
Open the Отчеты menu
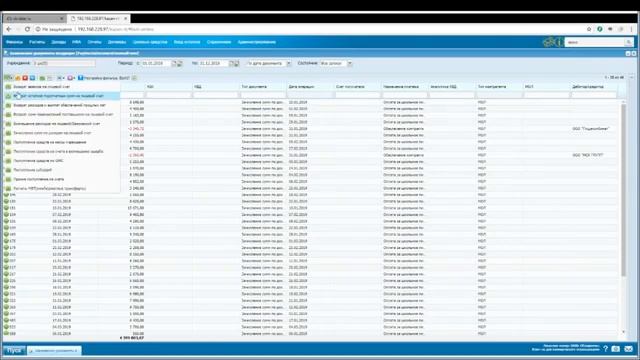click(94, 42)
